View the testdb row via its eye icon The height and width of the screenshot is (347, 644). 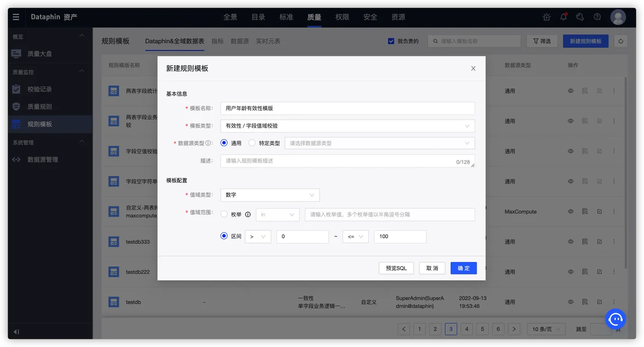pos(570,302)
